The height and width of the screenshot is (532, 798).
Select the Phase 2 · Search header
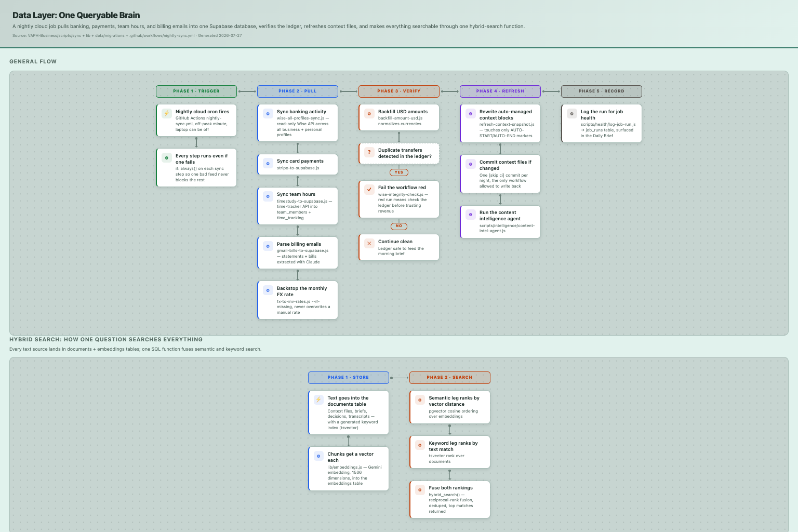pyautogui.click(x=450, y=378)
